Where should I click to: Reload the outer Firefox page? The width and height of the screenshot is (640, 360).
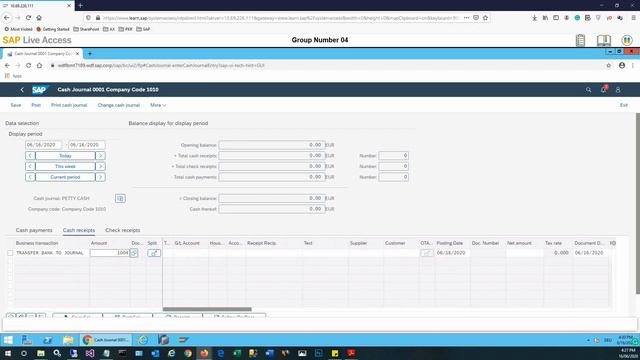[x=28, y=18]
